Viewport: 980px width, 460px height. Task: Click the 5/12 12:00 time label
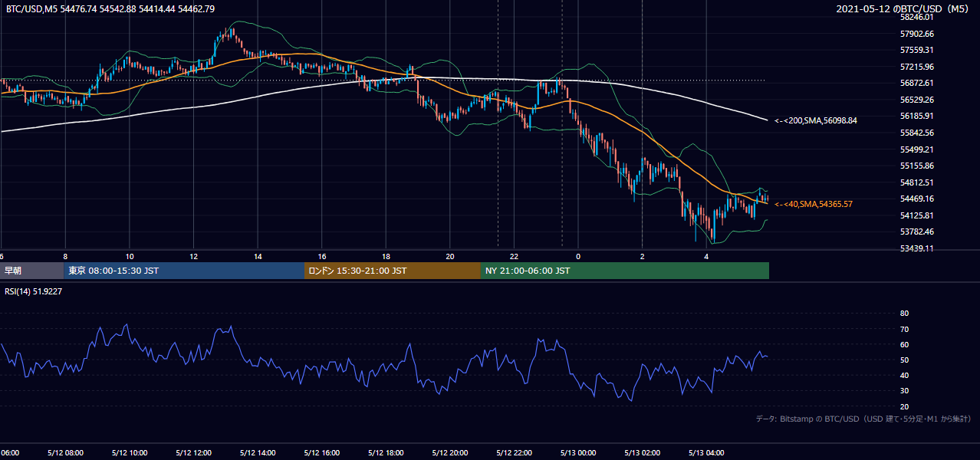[x=193, y=452]
